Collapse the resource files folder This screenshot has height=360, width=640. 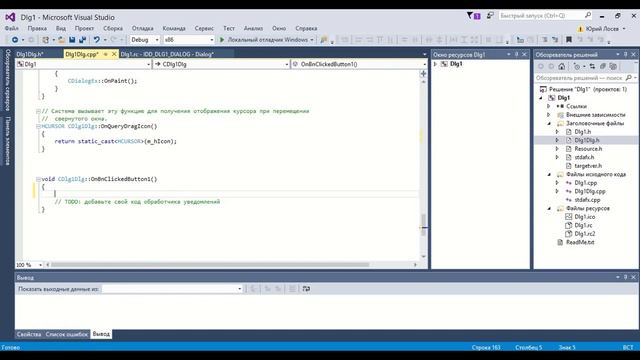coord(549,208)
